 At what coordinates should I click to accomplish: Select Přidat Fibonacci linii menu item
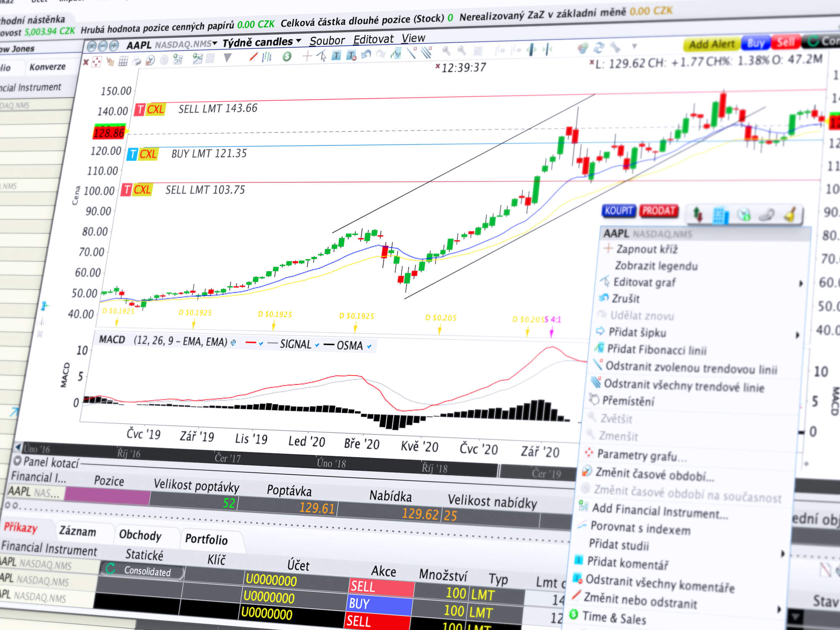(x=656, y=349)
